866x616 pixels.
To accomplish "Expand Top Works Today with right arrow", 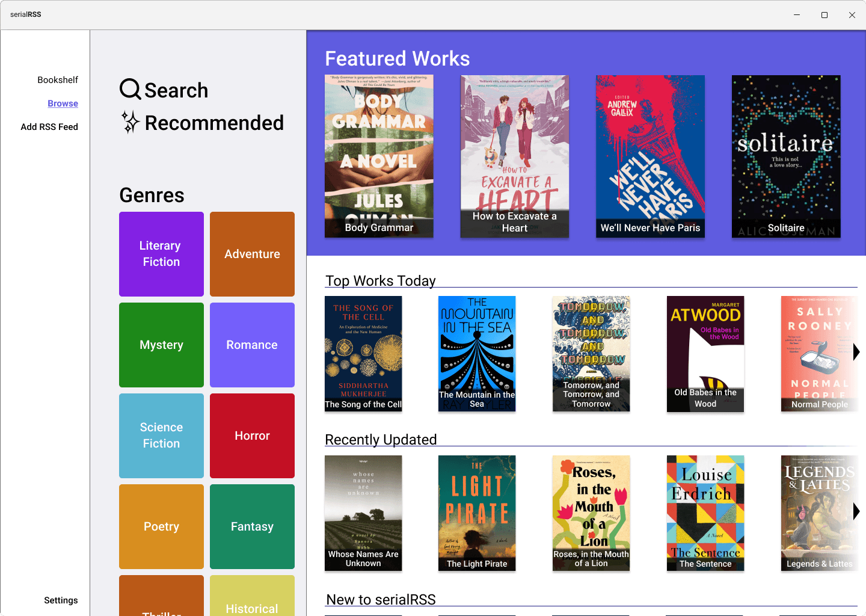I will pyautogui.click(x=856, y=352).
